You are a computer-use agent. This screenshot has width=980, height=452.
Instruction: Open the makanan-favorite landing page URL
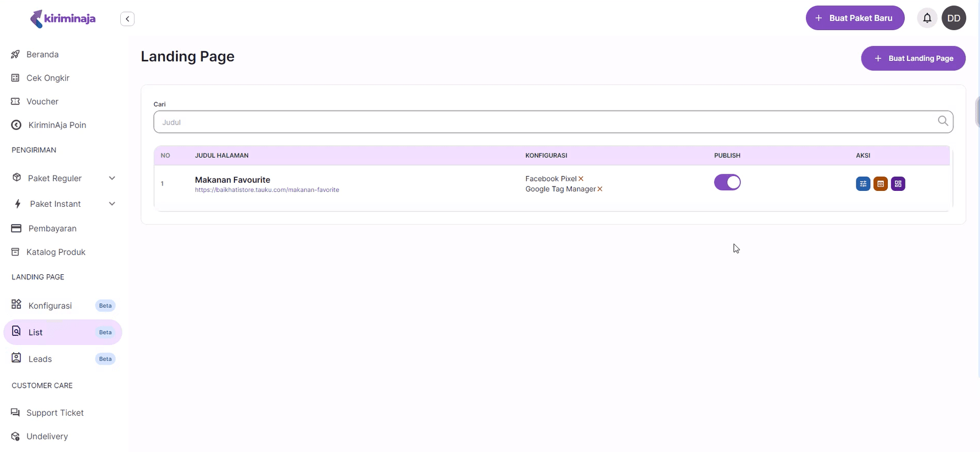(x=267, y=190)
